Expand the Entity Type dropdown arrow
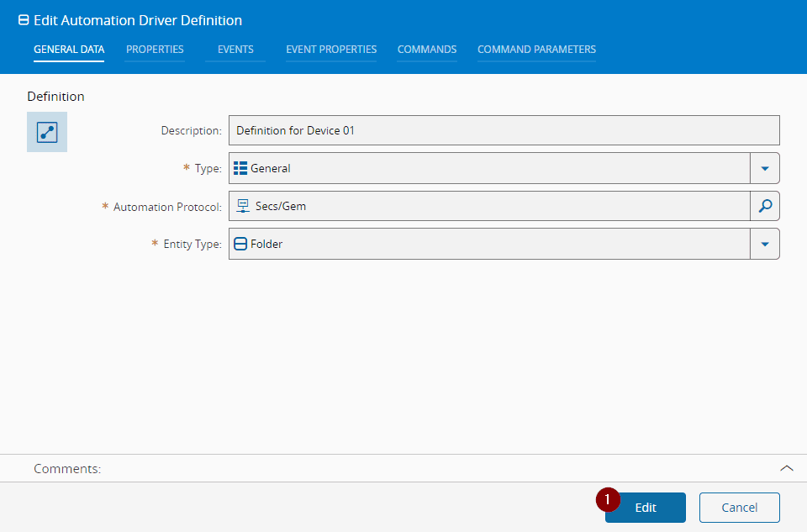Screen dimensions: 807x532 click(x=764, y=244)
